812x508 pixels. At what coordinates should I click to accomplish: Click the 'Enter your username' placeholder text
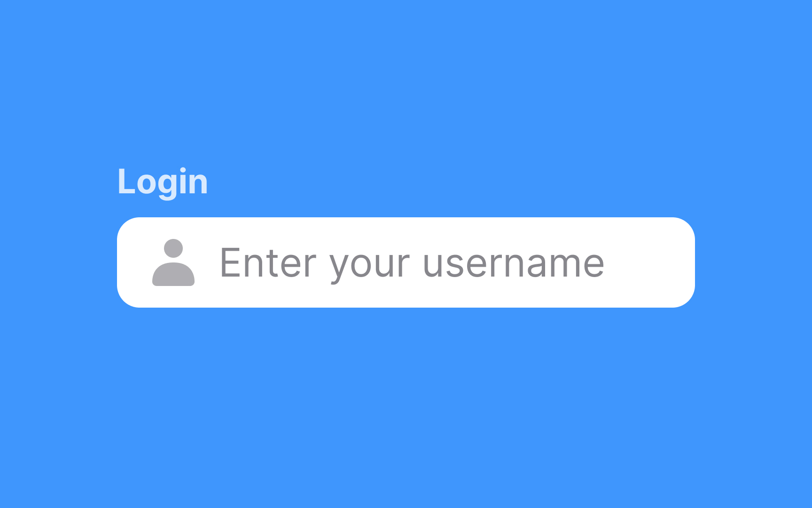(412, 263)
